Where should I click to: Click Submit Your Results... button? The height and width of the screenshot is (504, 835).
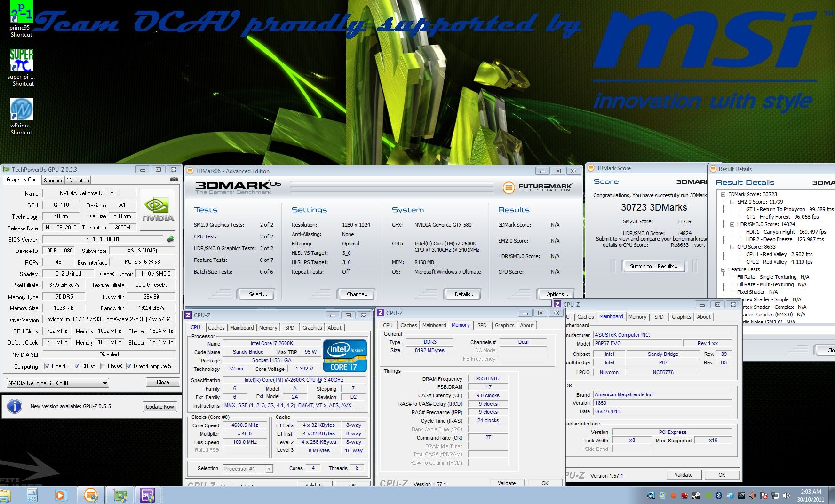[x=654, y=266]
